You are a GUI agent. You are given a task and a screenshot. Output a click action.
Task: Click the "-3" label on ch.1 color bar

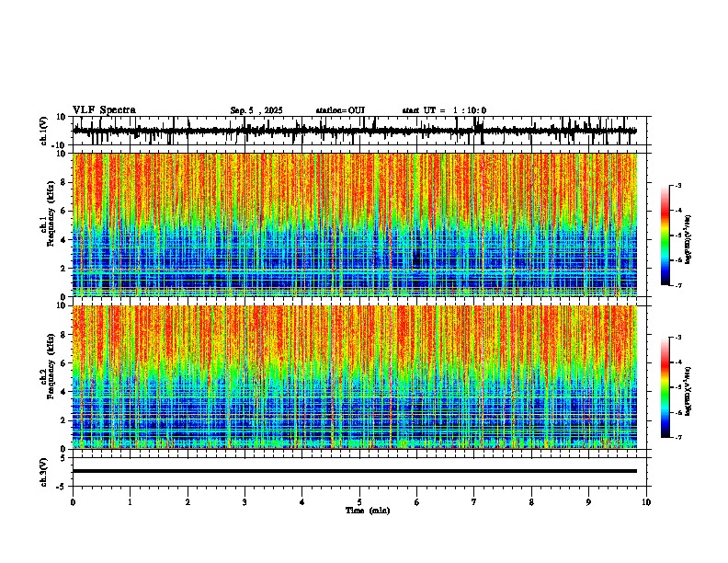click(677, 185)
